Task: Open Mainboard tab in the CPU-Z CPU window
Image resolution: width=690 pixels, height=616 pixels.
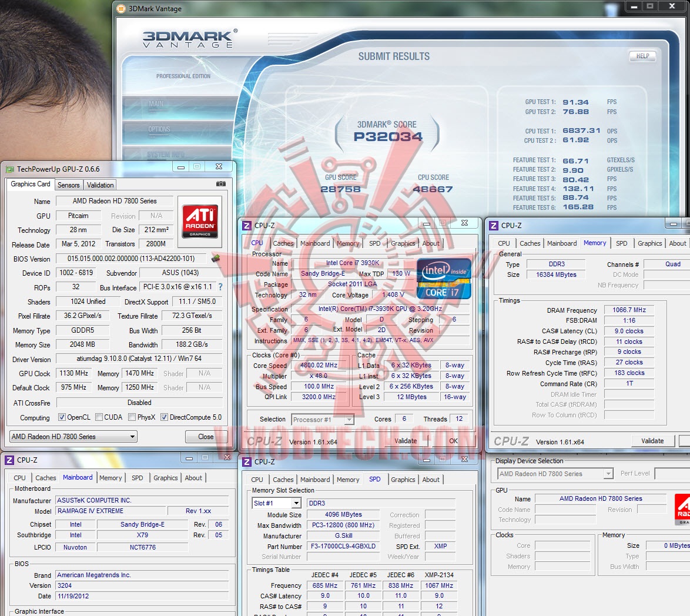Action: click(315, 243)
